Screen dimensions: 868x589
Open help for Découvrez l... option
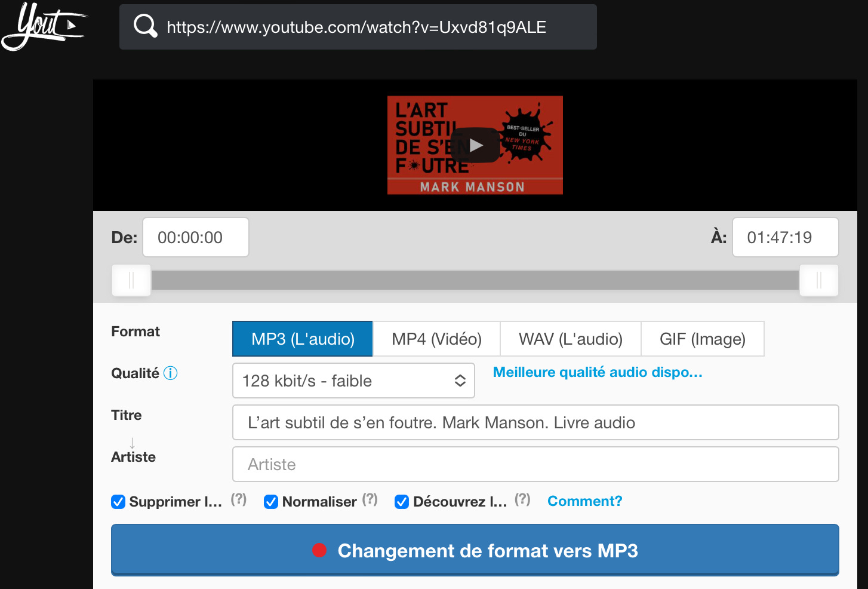tap(522, 499)
